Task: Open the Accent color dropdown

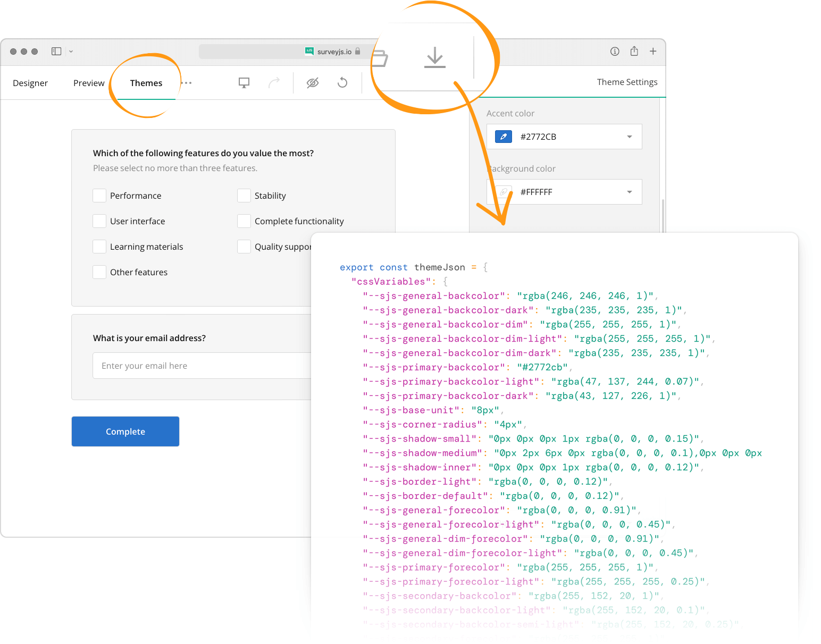Action: click(629, 137)
